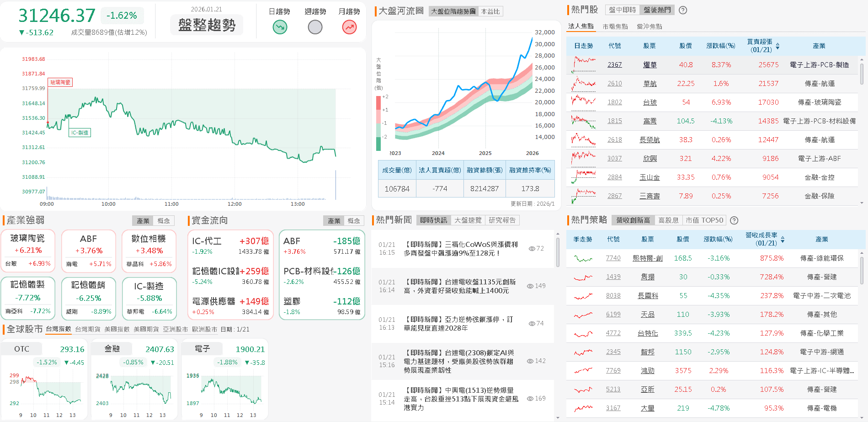Open the 台玻 stock link

tap(650, 102)
